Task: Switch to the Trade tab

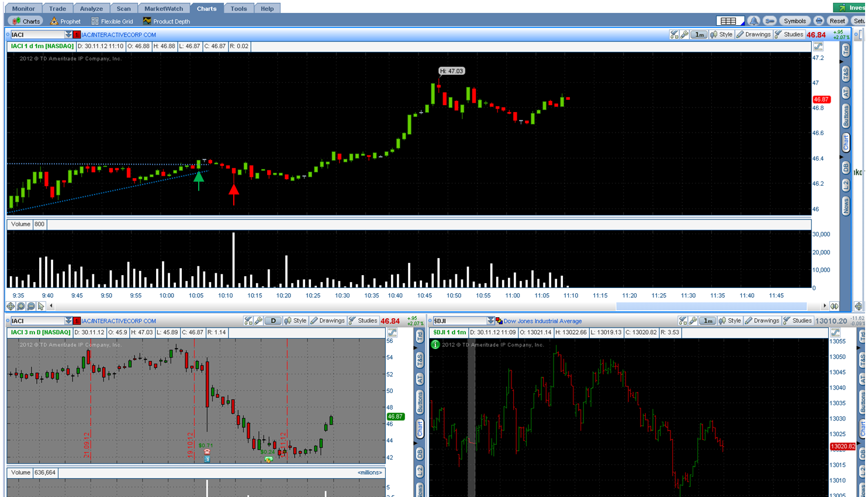Action: [57, 8]
